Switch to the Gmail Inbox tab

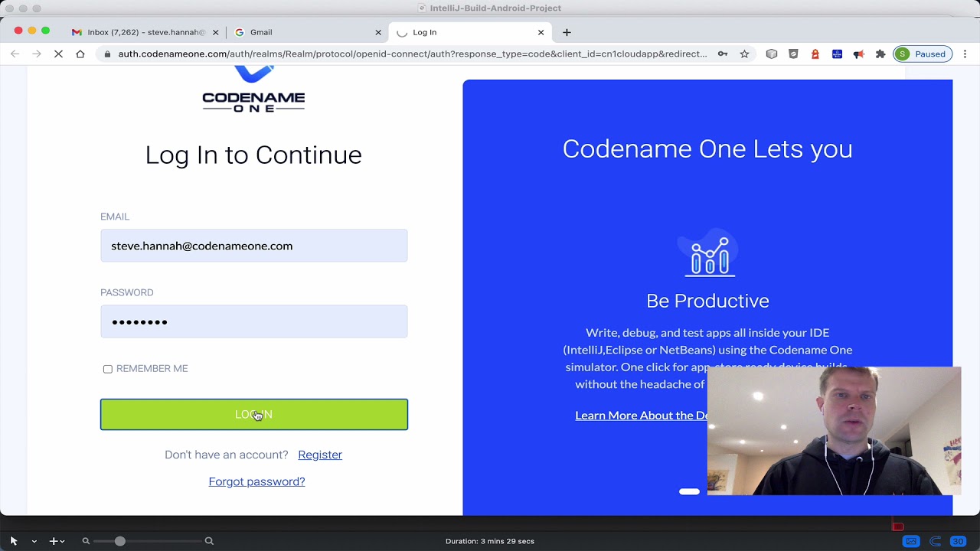[145, 32]
